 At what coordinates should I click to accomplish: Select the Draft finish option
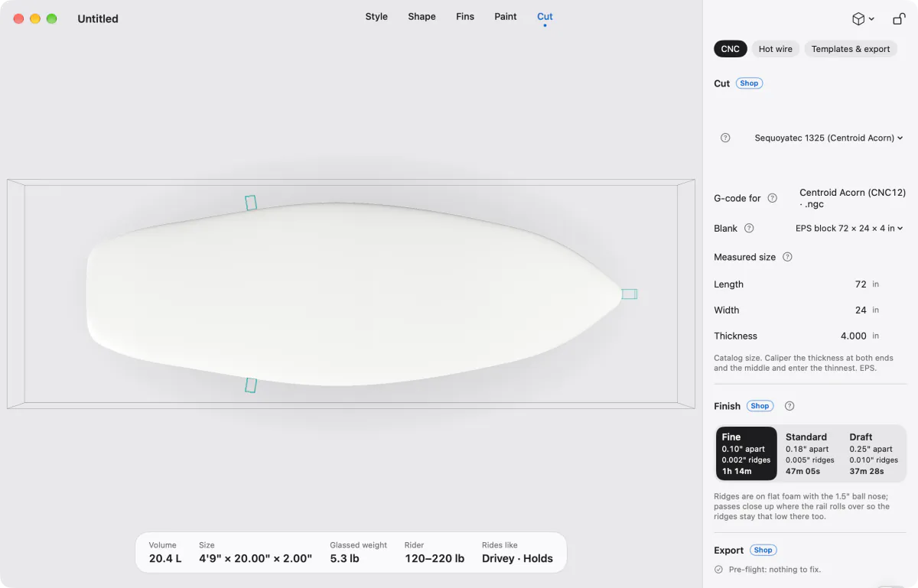[x=874, y=453]
